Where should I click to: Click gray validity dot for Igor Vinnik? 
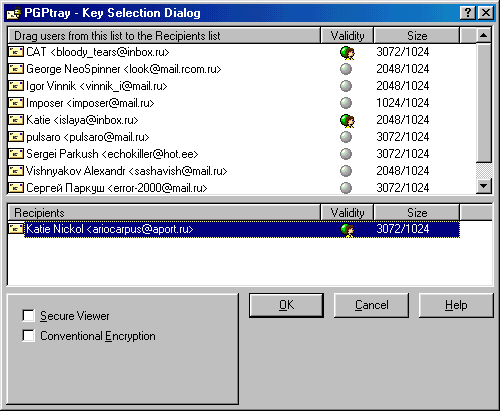[x=346, y=86]
